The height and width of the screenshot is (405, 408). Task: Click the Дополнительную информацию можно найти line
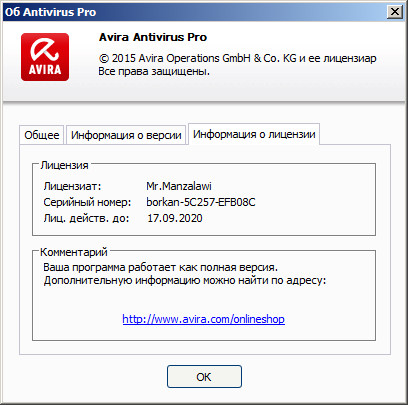pos(185,280)
